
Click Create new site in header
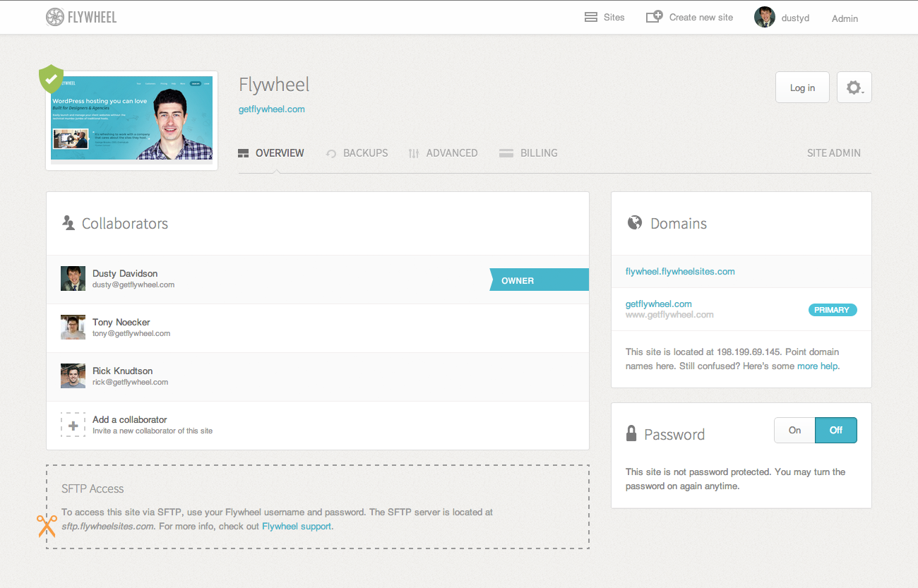690,17
